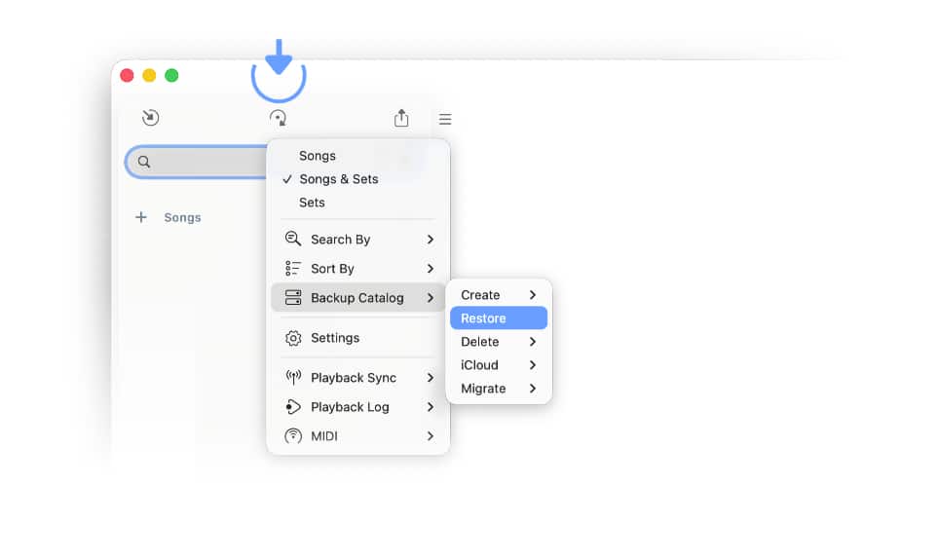Click the Search By magnifier icon
This screenshot has width=938, height=560.
pyautogui.click(x=292, y=239)
